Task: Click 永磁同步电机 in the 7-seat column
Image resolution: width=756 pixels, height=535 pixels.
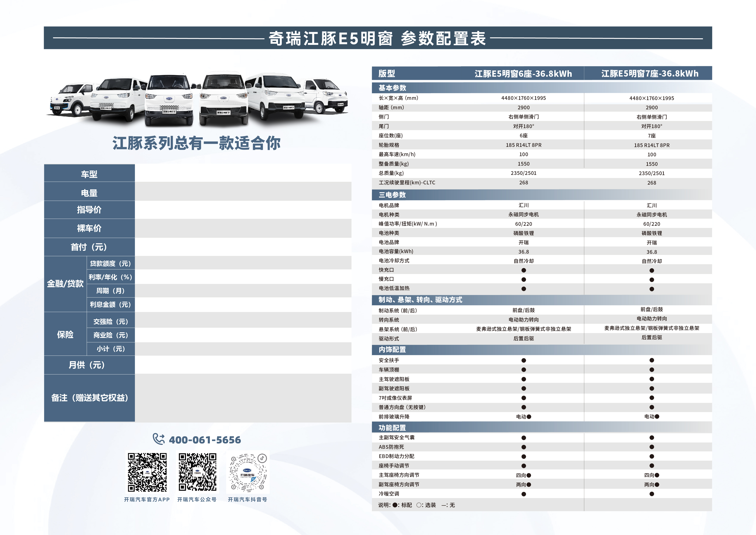Action: [652, 215]
